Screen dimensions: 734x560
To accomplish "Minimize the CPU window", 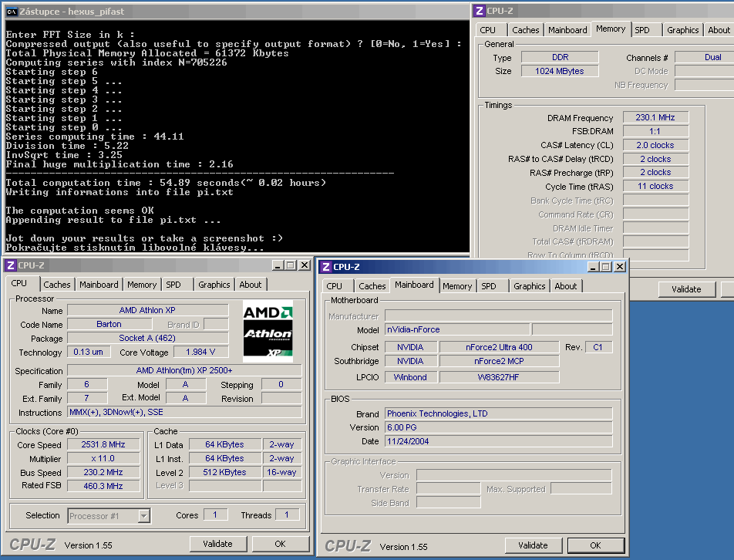I will point(278,265).
